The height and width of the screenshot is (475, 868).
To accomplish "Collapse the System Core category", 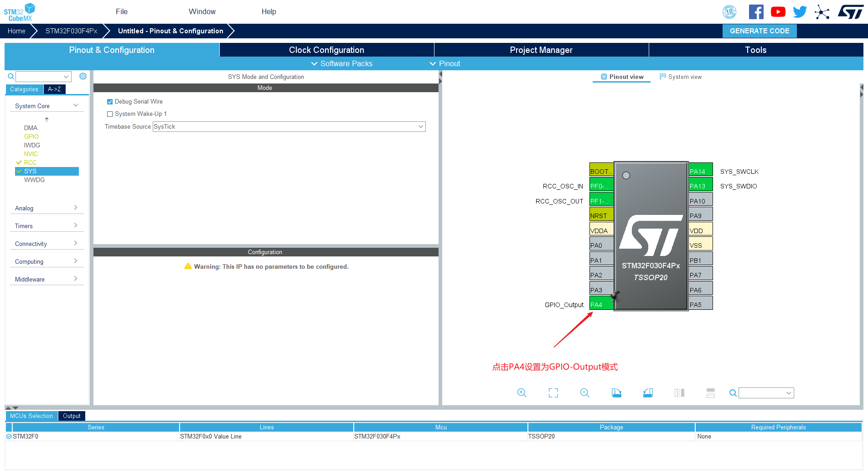I will click(x=46, y=106).
